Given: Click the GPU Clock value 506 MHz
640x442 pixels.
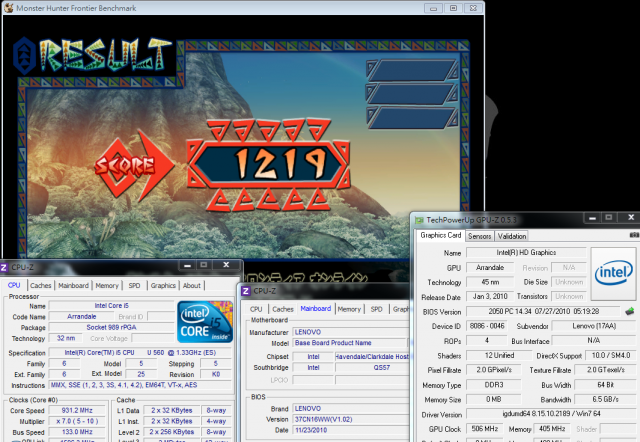Looking at the screenshot, I should coord(484,429).
